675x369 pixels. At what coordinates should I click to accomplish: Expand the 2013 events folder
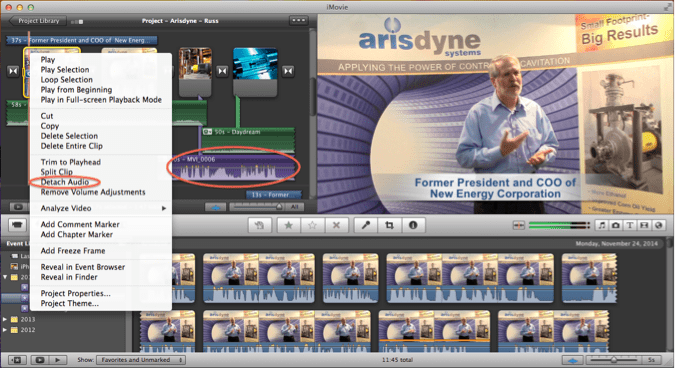pos(5,319)
